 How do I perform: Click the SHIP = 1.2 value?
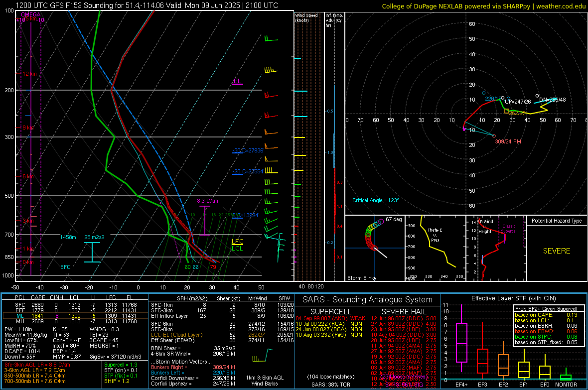tap(117, 381)
